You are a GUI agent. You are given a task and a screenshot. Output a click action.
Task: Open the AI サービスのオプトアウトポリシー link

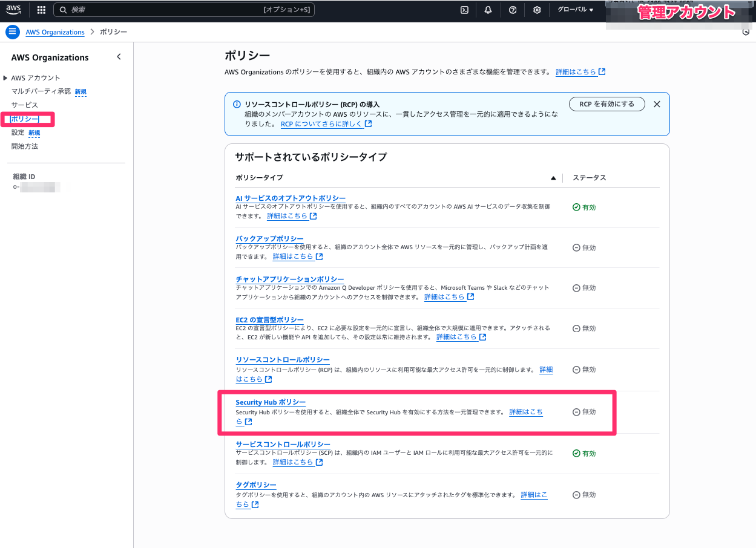(291, 198)
